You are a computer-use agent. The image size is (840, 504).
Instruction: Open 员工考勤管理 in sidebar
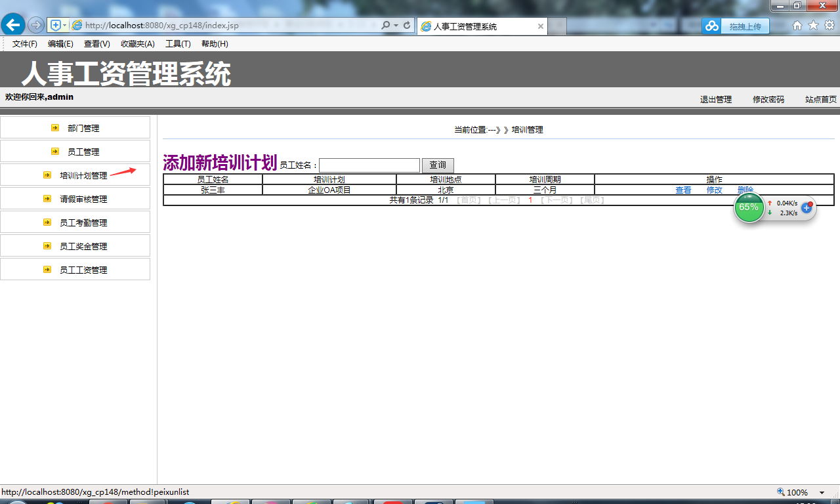(x=83, y=223)
